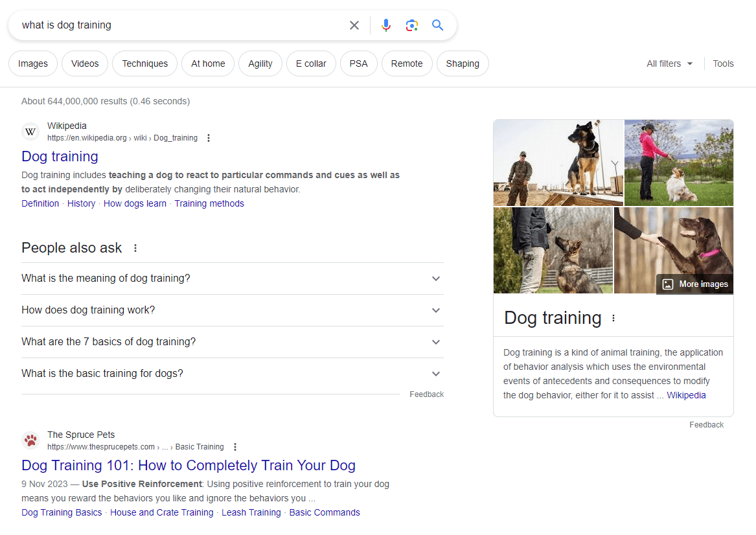Open soldier with German shepherd image
The height and width of the screenshot is (535, 756).
(558, 163)
